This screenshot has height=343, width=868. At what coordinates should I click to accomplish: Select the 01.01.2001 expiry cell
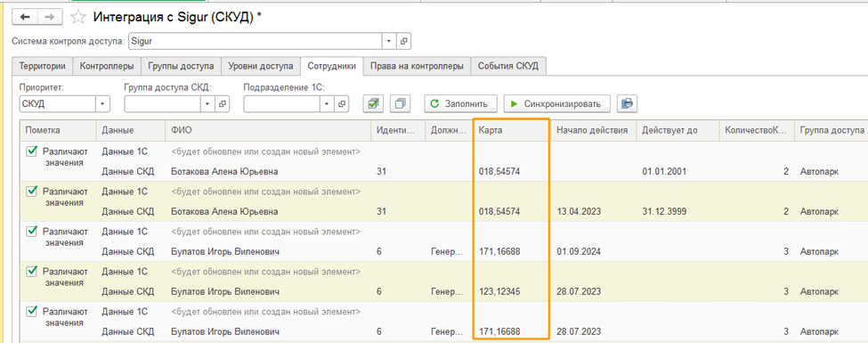tap(664, 172)
